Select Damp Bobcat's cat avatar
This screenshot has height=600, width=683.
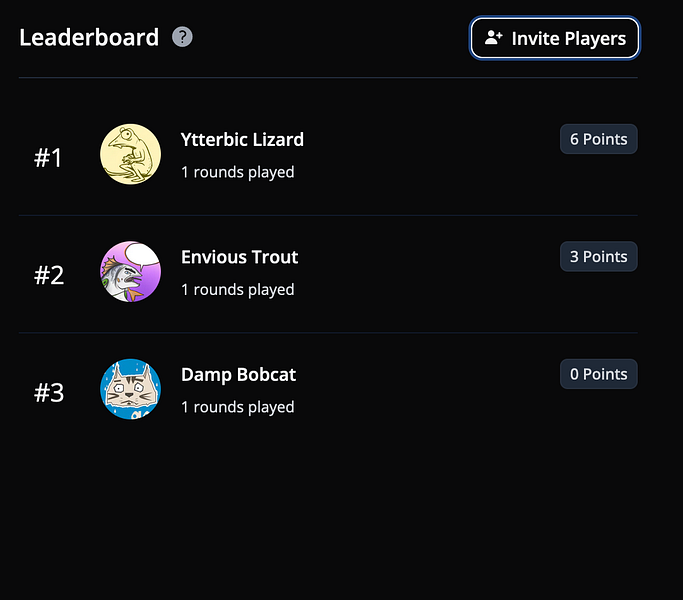(x=130, y=389)
